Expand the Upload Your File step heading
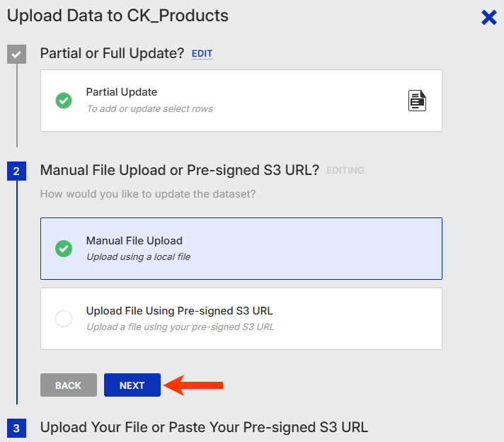This screenshot has width=504, height=442. click(x=204, y=427)
